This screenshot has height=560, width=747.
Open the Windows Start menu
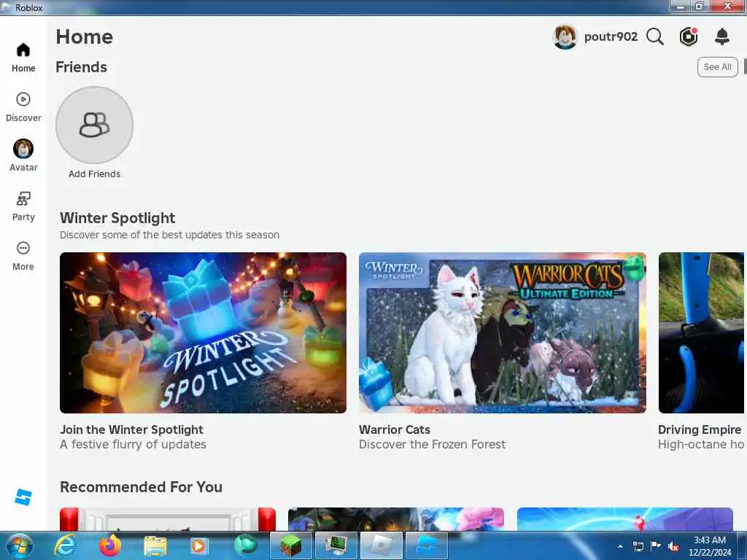tap(20, 545)
